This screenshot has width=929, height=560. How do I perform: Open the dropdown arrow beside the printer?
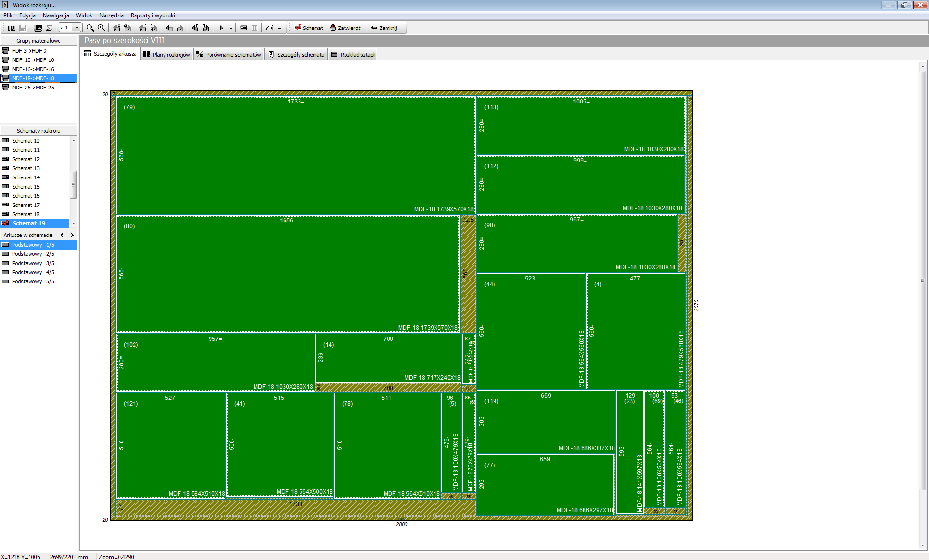click(x=279, y=29)
